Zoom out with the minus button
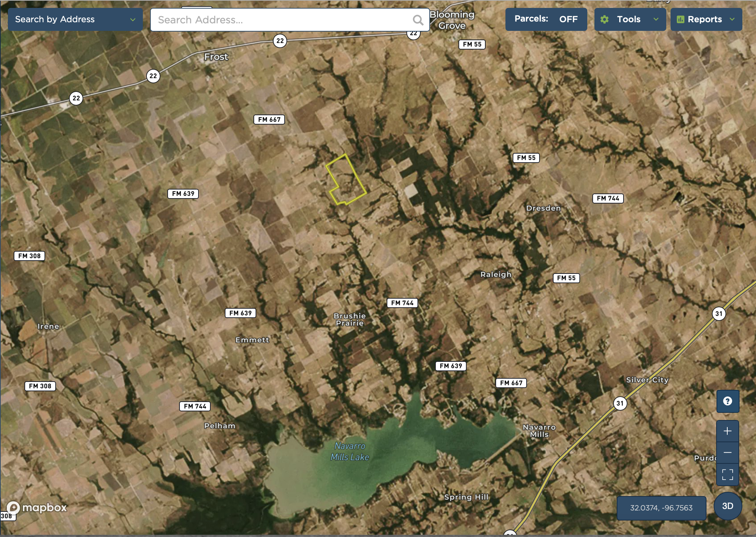The image size is (756, 537). click(x=728, y=453)
